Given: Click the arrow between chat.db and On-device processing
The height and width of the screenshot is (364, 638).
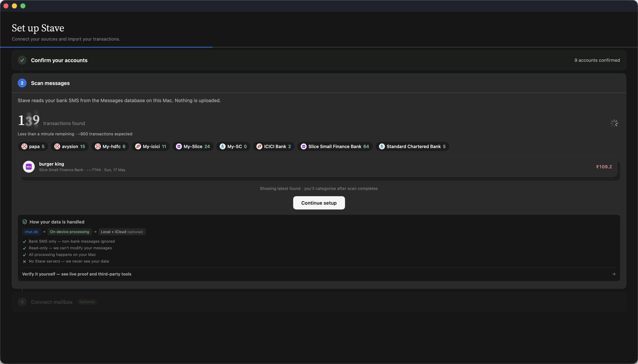Looking at the screenshot, I should (x=44, y=232).
